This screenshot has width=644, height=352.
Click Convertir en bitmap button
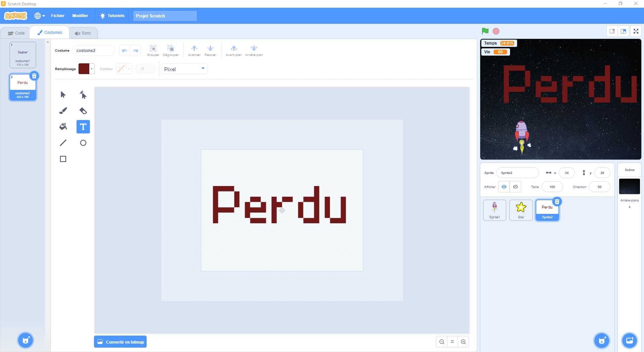coord(120,342)
